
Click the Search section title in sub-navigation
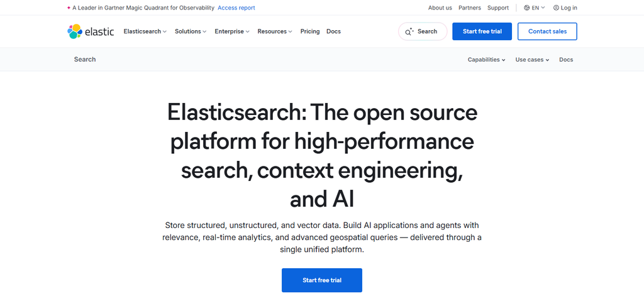coord(85,60)
